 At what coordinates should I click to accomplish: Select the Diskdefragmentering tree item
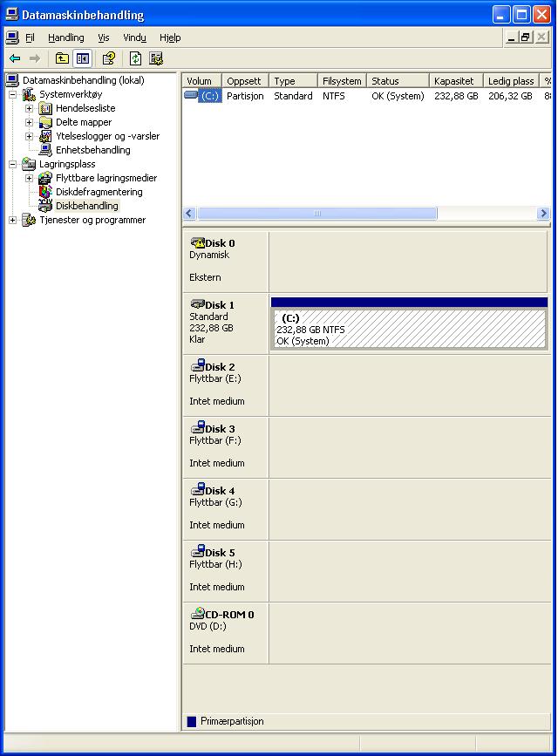tap(99, 192)
